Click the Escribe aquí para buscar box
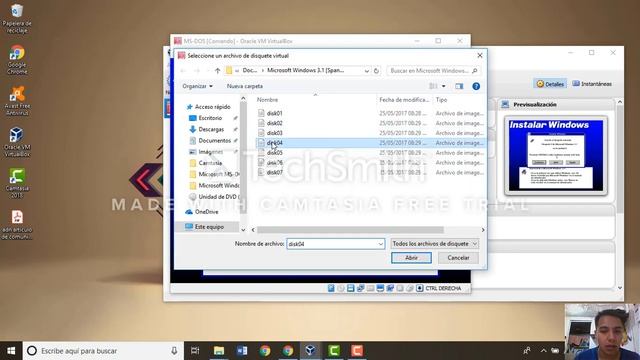 click(104, 351)
